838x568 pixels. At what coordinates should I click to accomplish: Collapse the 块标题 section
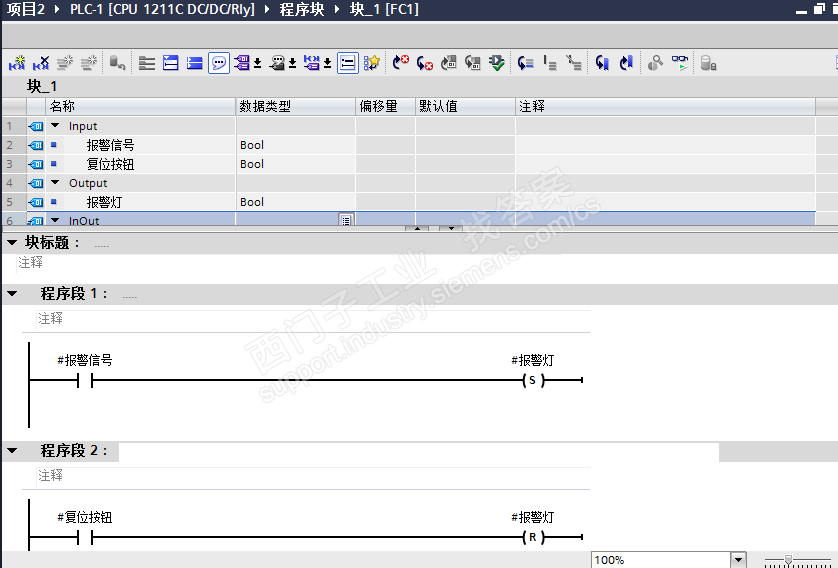coord(12,243)
